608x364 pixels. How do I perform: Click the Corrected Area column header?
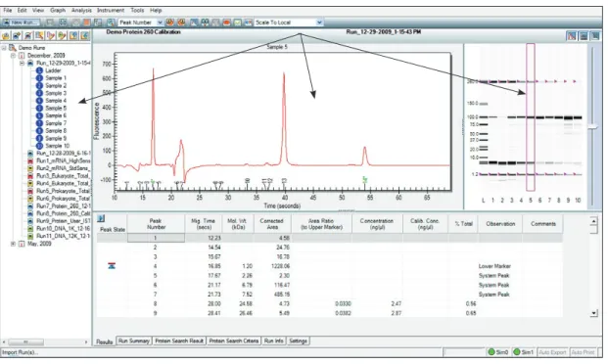272,224
